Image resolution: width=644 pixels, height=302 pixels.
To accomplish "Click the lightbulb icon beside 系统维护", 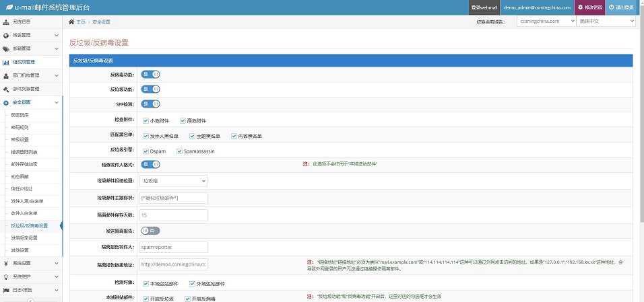I will (6, 276).
